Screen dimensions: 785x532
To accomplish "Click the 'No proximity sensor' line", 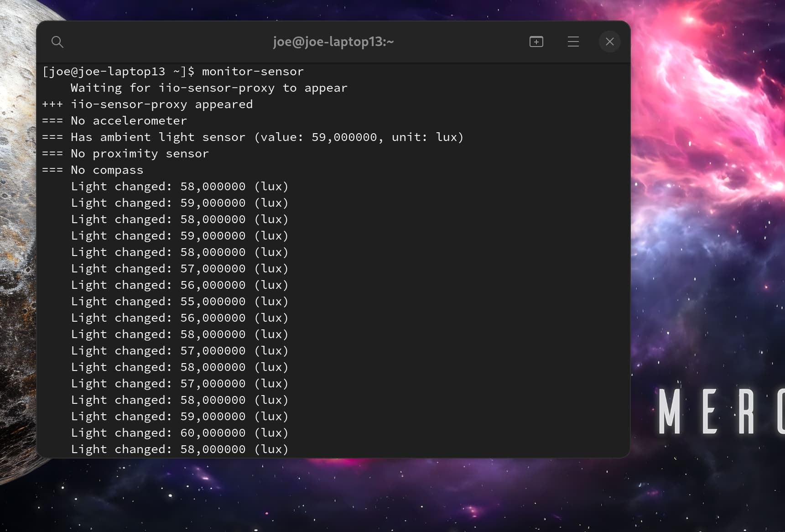I will (x=140, y=154).
